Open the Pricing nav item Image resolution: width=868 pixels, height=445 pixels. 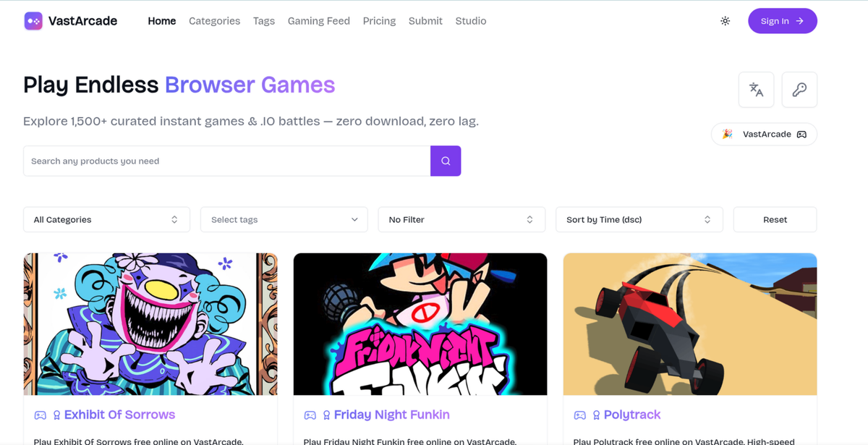point(379,21)
